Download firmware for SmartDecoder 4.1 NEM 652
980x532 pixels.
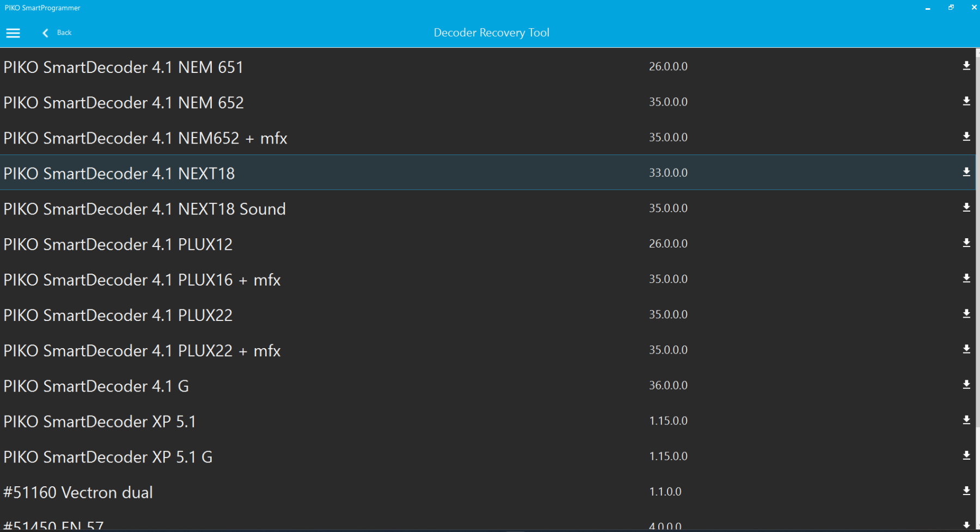966,101
